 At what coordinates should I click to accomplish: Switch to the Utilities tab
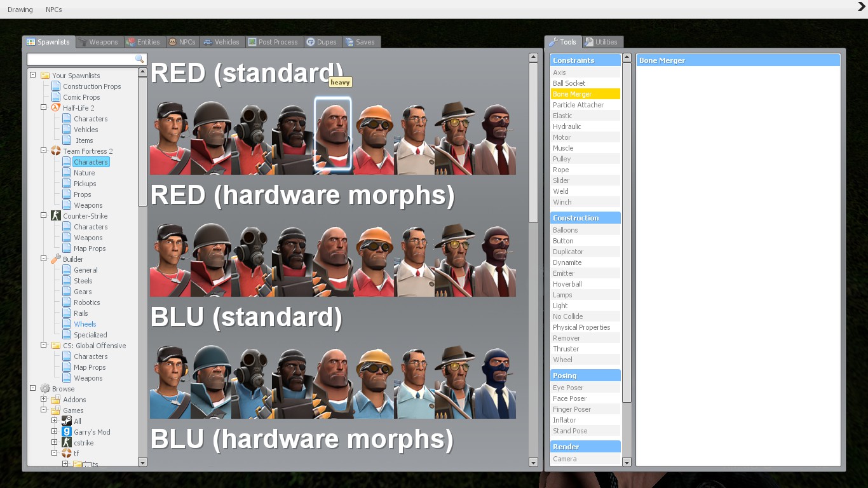(x=602, y=42)
